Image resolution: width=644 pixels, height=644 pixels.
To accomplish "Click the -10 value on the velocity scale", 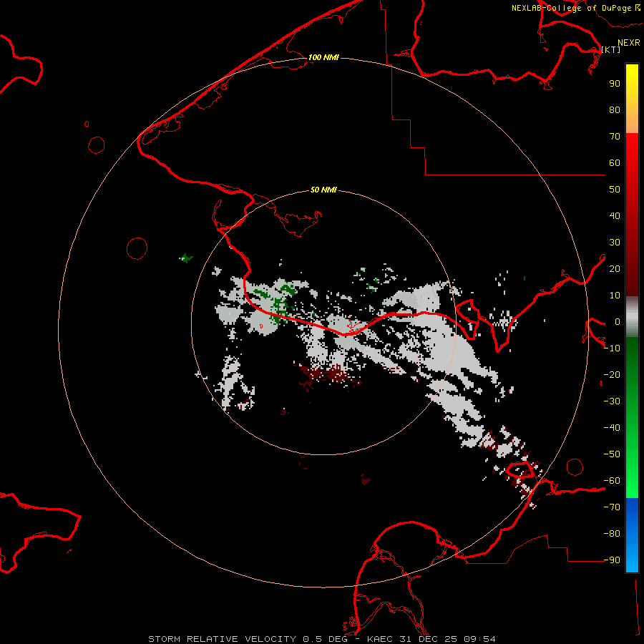I will point(612,348).
